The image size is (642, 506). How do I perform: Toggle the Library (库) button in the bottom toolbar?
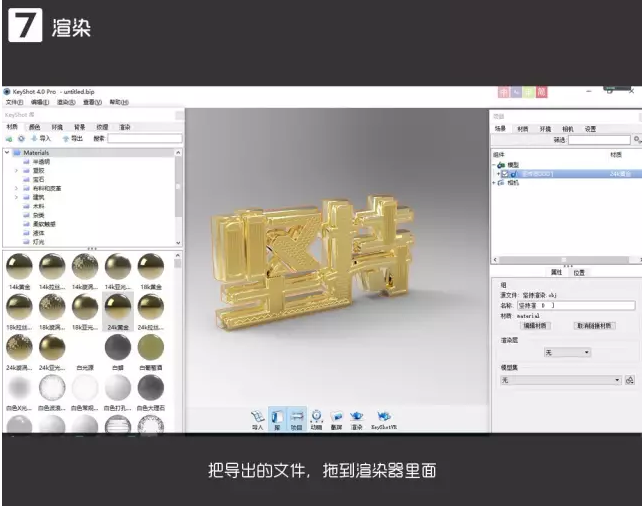(277, 420)
